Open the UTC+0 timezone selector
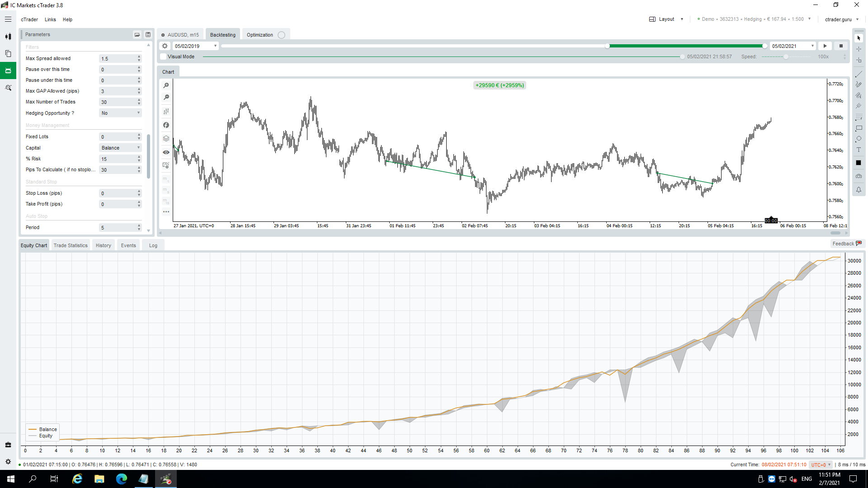This screenshot has height=488, width=868. click(x=820, y=465)
